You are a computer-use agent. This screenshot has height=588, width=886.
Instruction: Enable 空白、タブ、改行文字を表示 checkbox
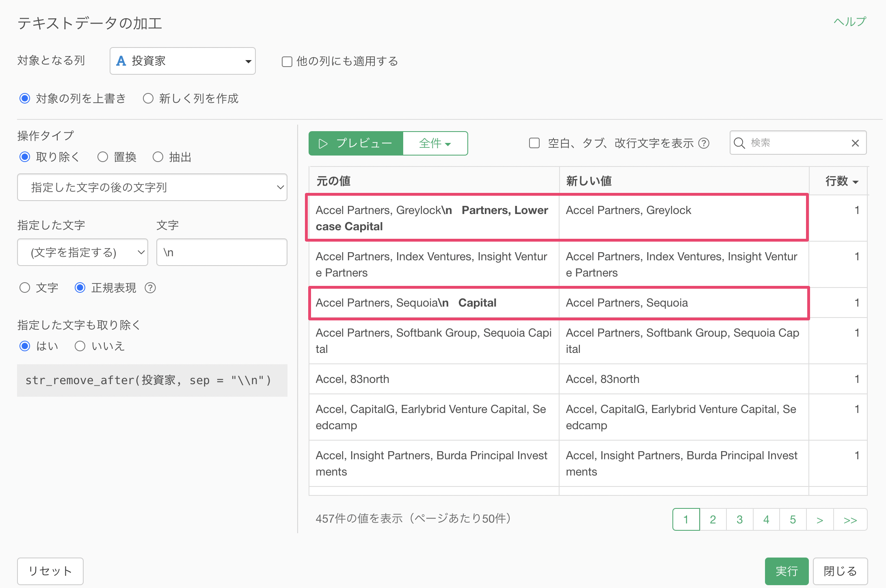534,143
